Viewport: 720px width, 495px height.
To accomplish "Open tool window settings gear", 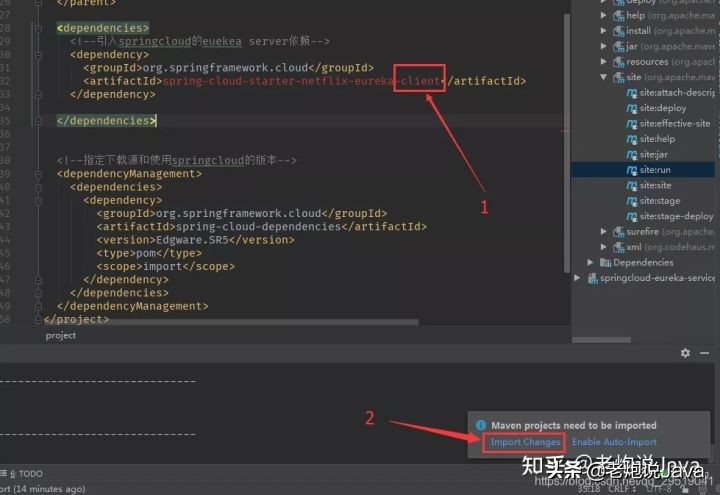I will coord(685,353).
